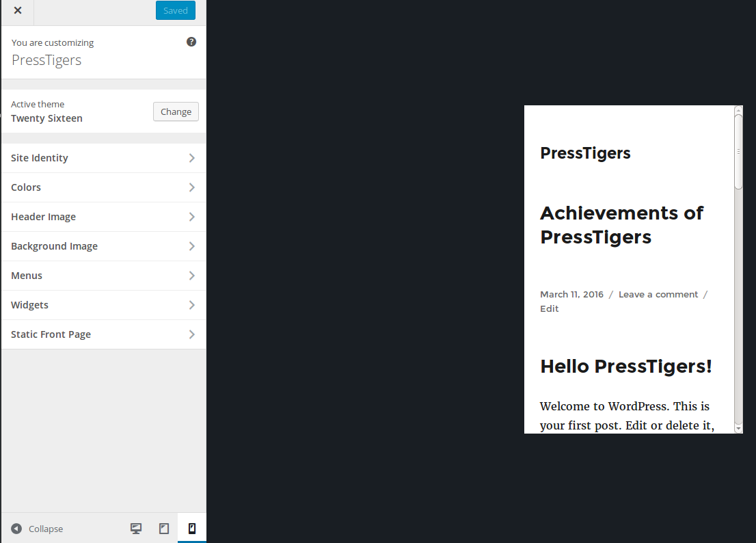The width and height of the screenshot is (756, 543).
Task: Click the Collapse arrow icon
Action: coord(16,529)
